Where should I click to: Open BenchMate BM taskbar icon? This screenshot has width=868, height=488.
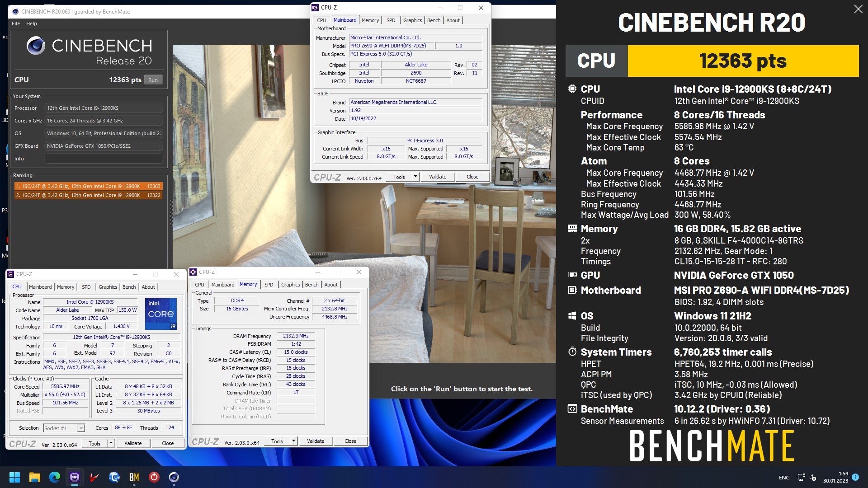[x=134, y=477]
